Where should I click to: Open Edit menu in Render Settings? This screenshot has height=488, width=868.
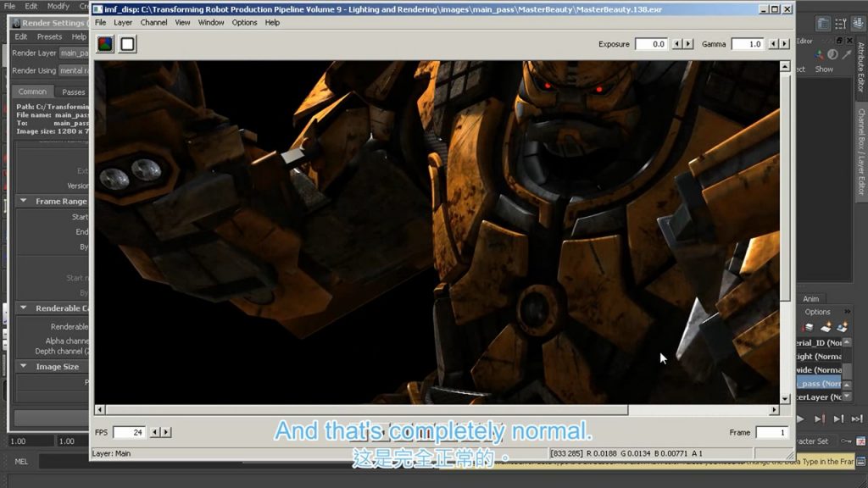(x=21, y=36)
